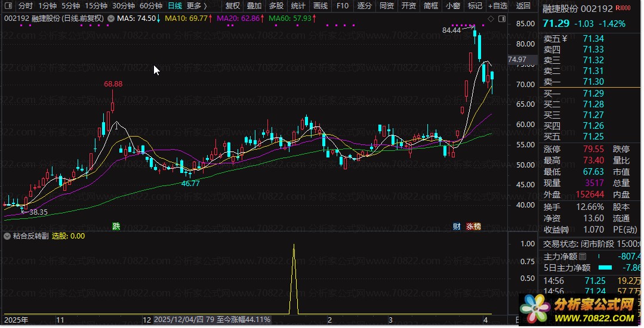Open F10 company information
Image resolution: width=644 pixels, height=328 pixels.
tap(342, 6)
